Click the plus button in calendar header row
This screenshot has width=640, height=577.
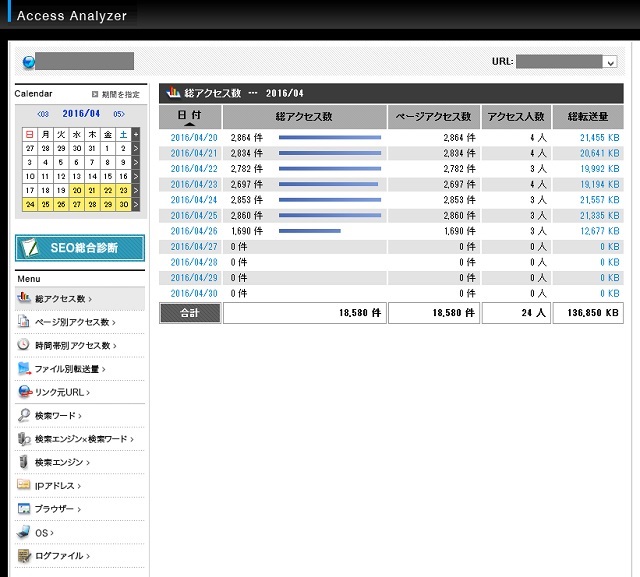tap(136, 134)
